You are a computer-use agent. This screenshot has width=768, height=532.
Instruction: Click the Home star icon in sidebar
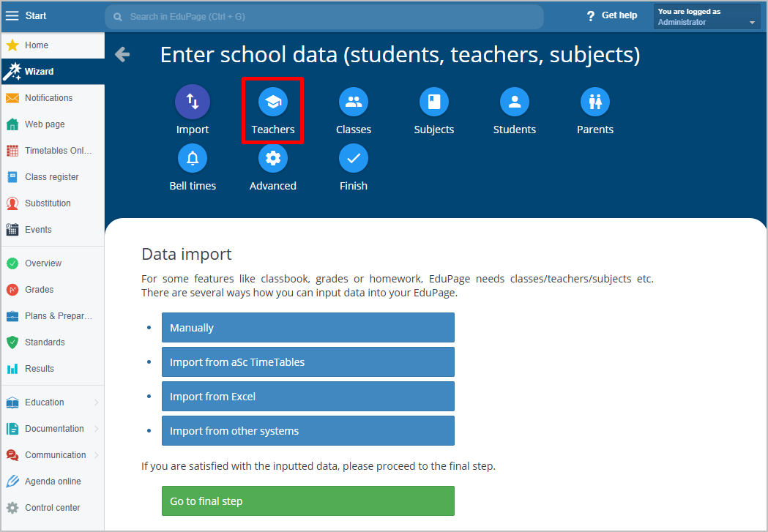point(12,45)
